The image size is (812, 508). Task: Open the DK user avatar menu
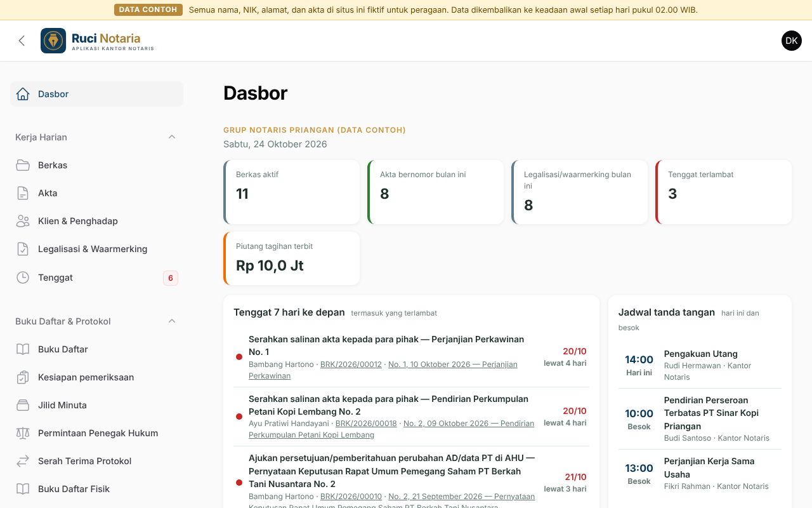792,41
